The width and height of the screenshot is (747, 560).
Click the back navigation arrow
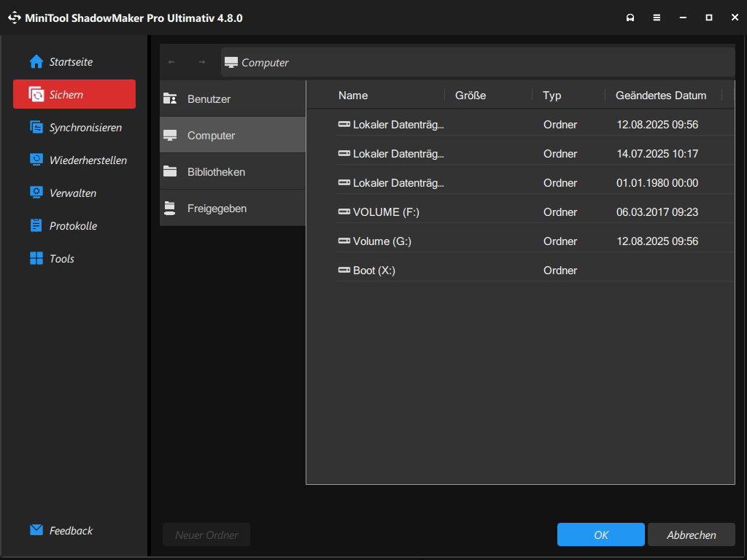tap(171, 62)
